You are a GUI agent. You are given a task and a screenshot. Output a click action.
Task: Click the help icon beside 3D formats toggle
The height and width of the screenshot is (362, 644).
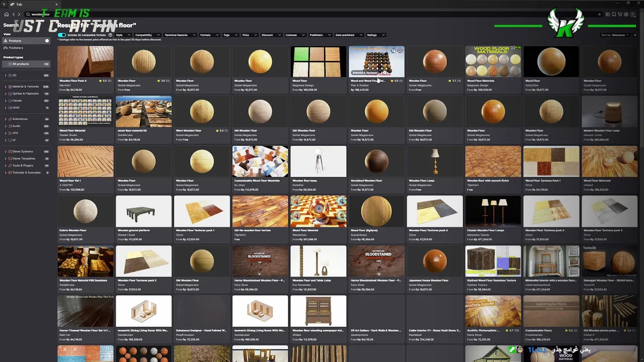[110, 35]
